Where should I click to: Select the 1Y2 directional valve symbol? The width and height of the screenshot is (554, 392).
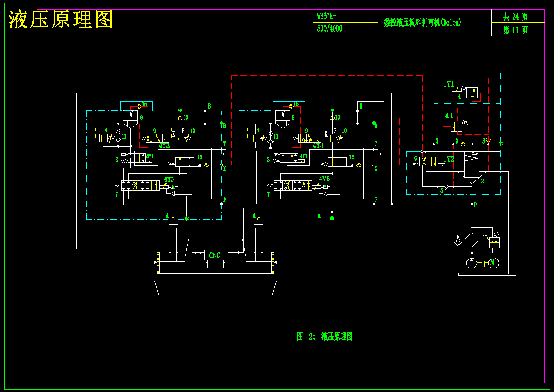click(x=429, y=162)
